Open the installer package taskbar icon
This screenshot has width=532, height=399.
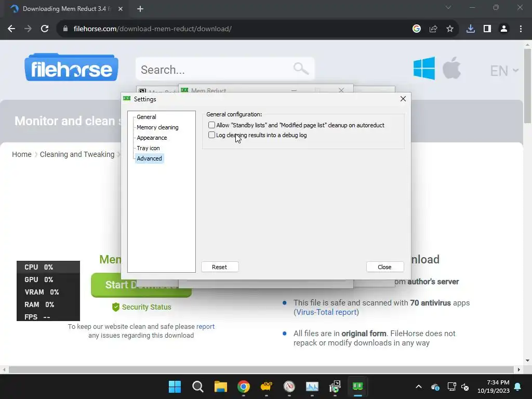[x=335, y=387]
